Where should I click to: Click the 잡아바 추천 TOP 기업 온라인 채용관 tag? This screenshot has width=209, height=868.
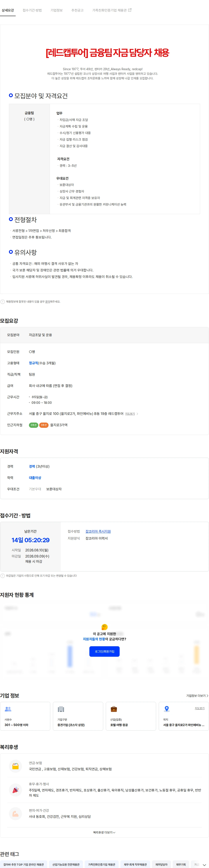coord(24,864)
